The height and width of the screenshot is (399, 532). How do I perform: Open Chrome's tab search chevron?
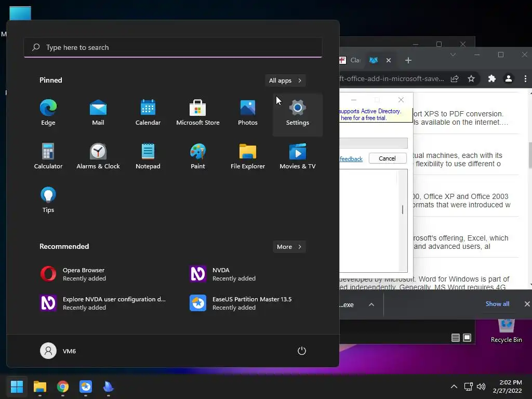coord(453,55)
